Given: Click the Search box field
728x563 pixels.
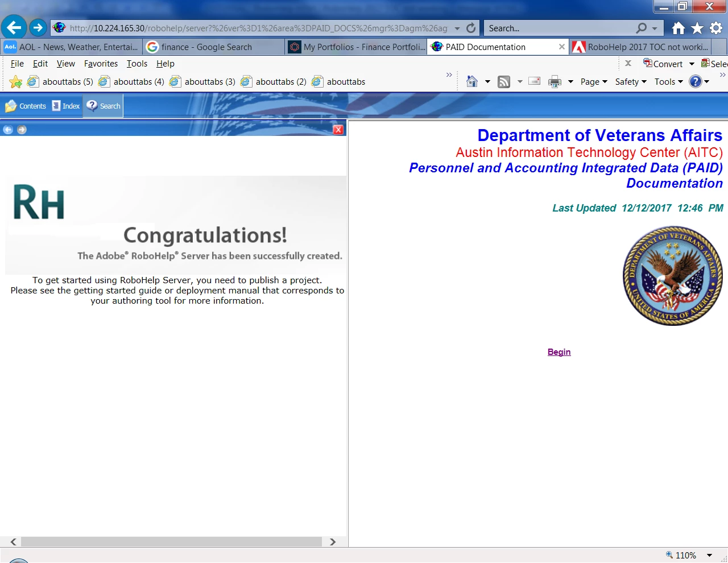Looking at the screenshot, I should (x=560, y=28).
